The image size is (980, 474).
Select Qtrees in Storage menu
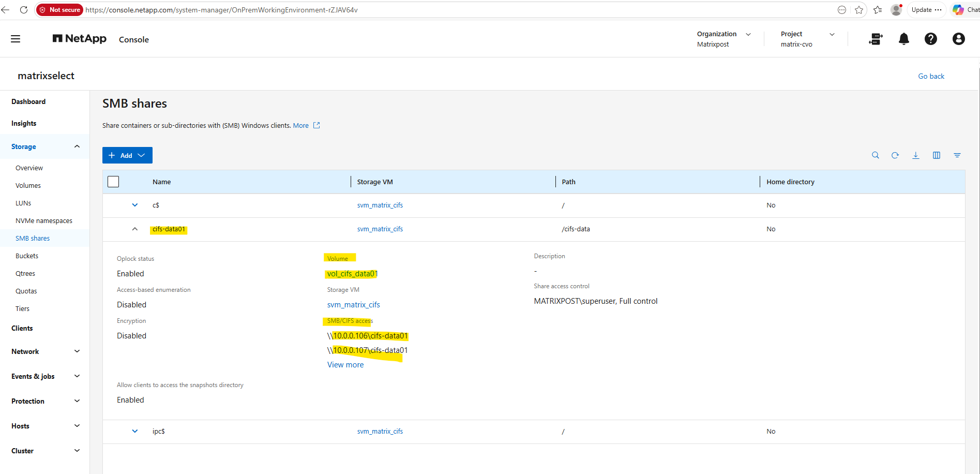coord(25,273)
